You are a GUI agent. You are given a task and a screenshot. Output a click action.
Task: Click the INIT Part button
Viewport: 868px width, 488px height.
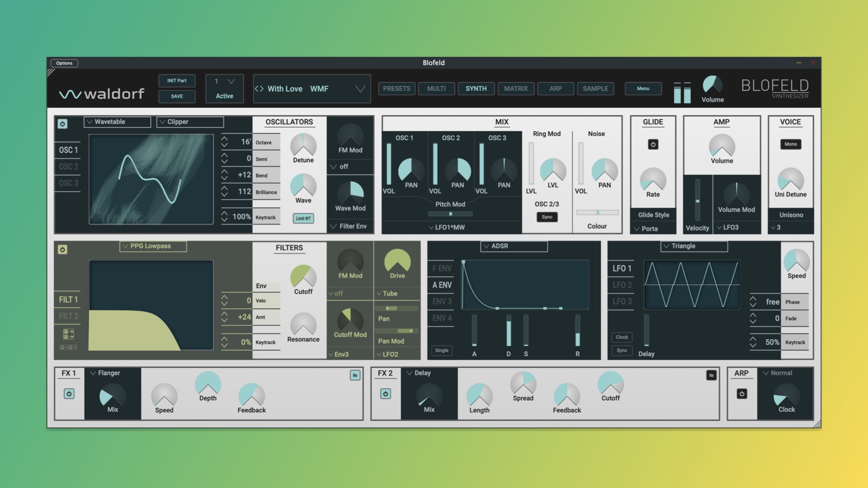click(x=177, y=80)
